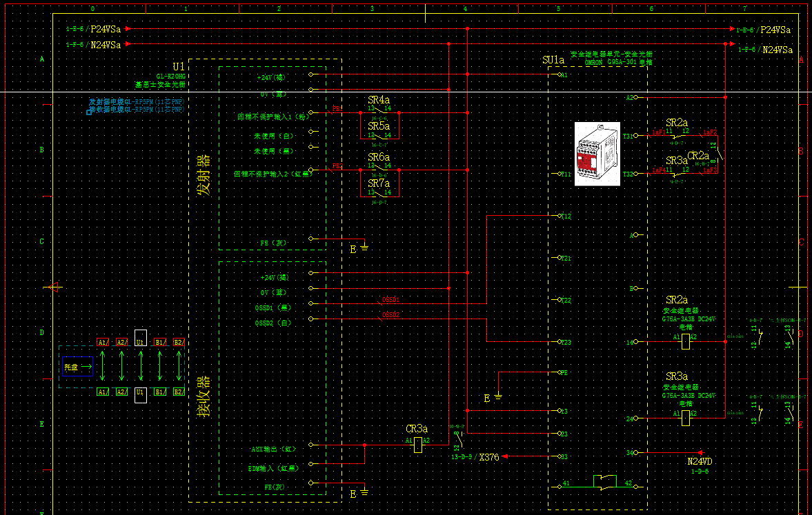Image resolution: width=812 pixels, height=515 pixels.
Task: Select the 41-42 contact symbol in SU1a
Action: coord(604,483)
